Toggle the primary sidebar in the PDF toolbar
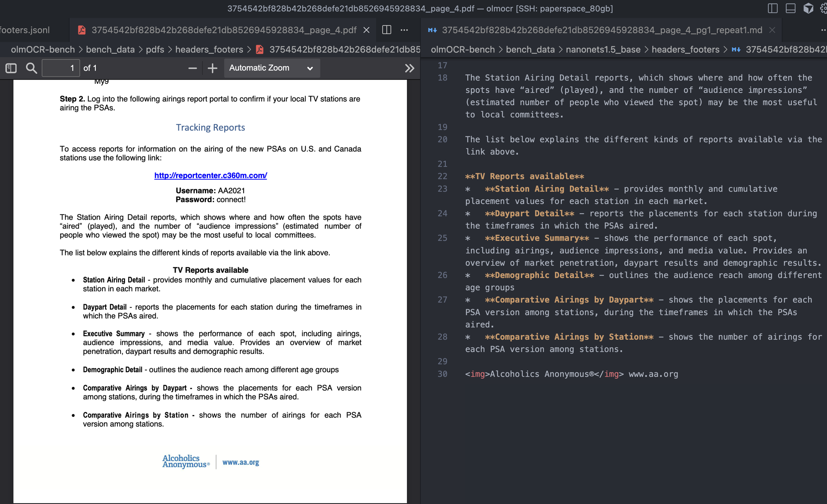This screenshot has height=504, width=827. pos(11,68)
